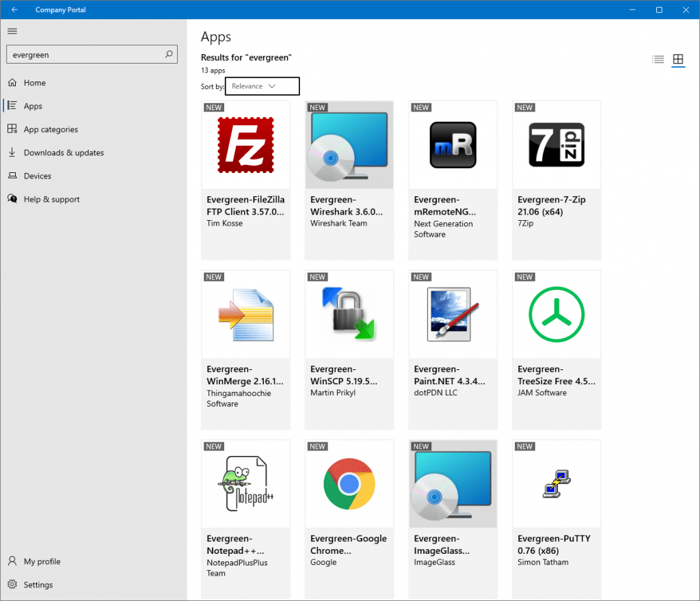This screenshot has height=601, width=700.
Task: Open the Paint.NET app icon
Action: click(x=453, y=315)
